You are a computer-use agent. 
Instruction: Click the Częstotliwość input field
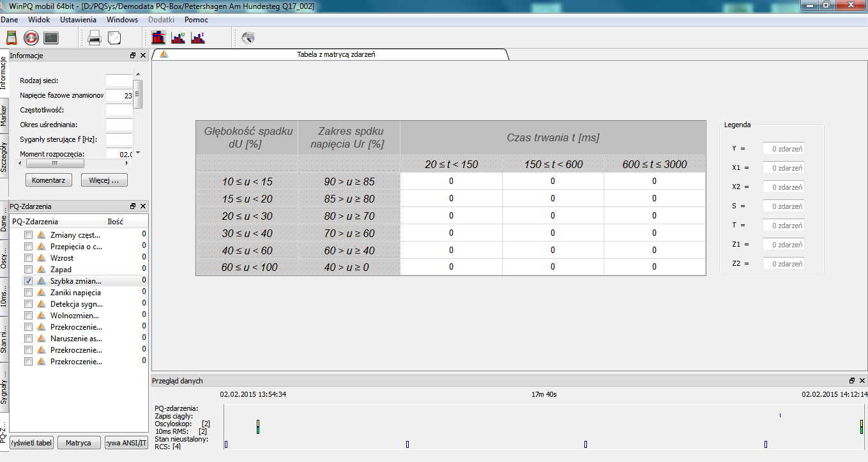pyautogui.click(x=119, y=110)
